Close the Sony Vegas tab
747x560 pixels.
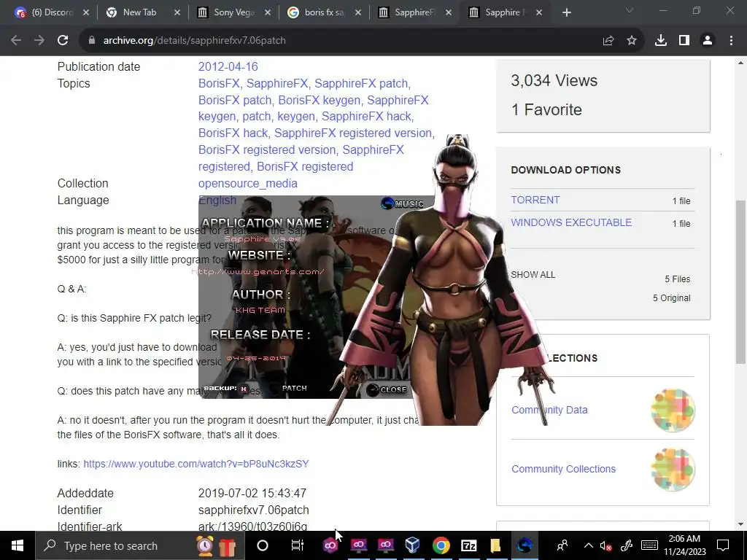[268, 12]
